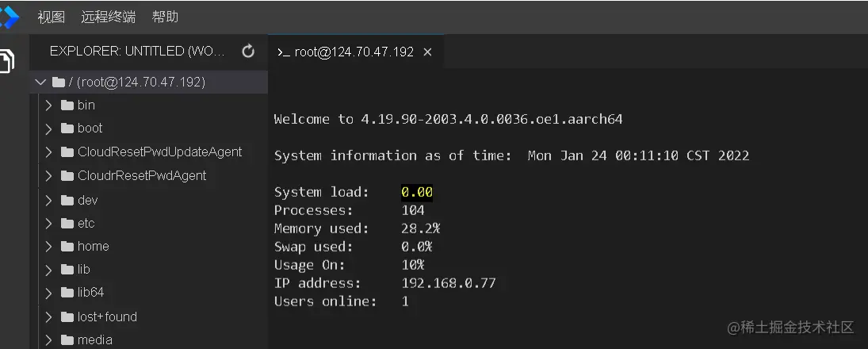
Task: Click the highlighted 0.00 system load value
Action: [x=417, y=192]
